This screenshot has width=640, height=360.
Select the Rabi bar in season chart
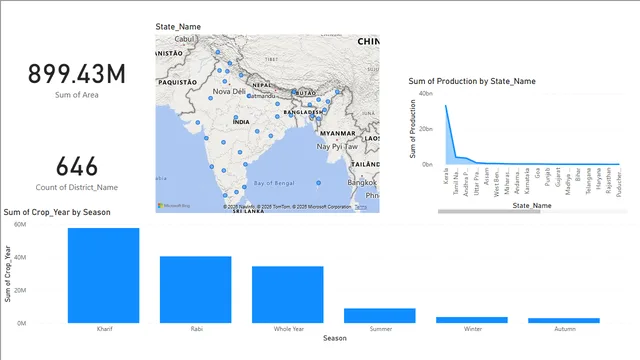(x=196, y=289)
